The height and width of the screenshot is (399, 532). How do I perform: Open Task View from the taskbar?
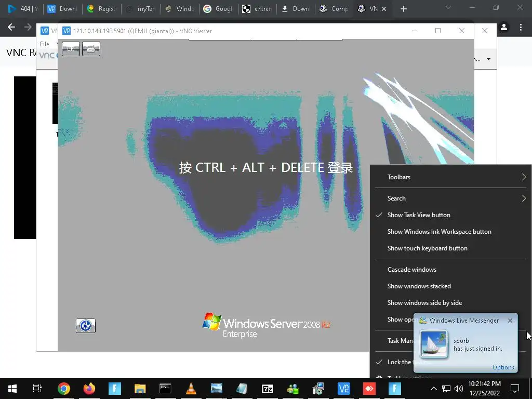[x=37, y=389]
